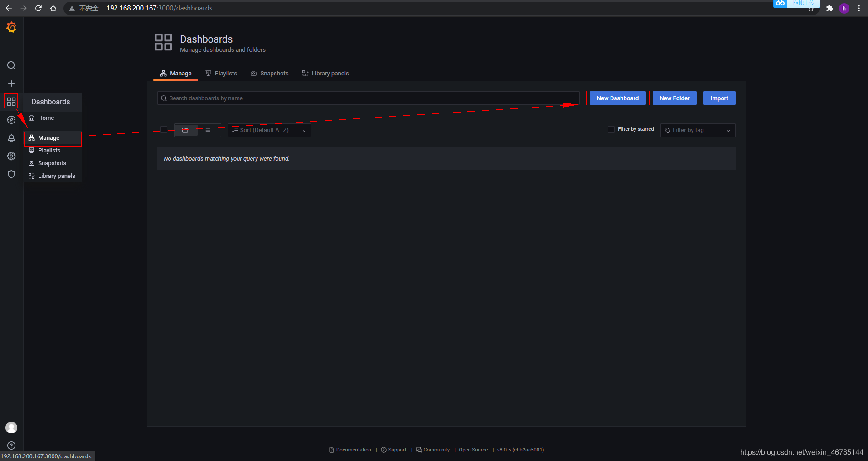This screenshot has width=868, height=461.
Task: Open the Chrome three-dot menu
Action: click(859, 8)
